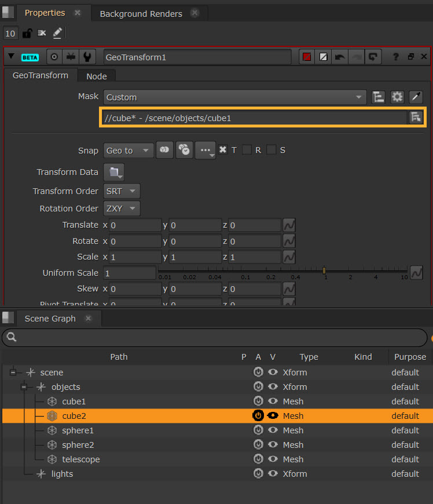Click the wrench icon in GeoTransform1 header
This screenshot has height=504, width=433.
(x=87, y=57)
